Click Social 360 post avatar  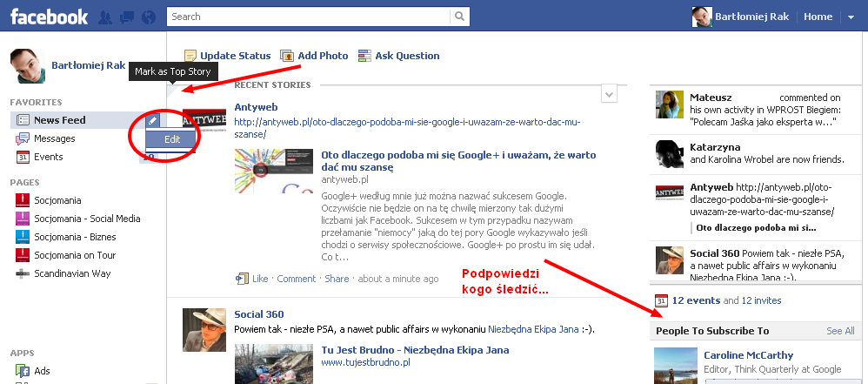pos(204,330)
